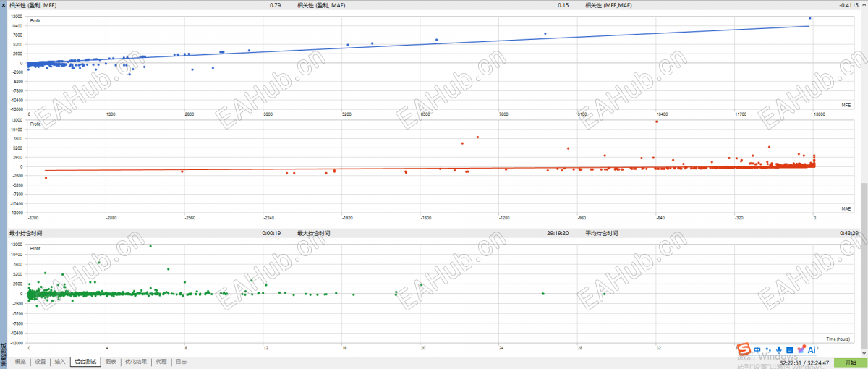Click the vertical 策略测试 panel label

tap(4, 353)
